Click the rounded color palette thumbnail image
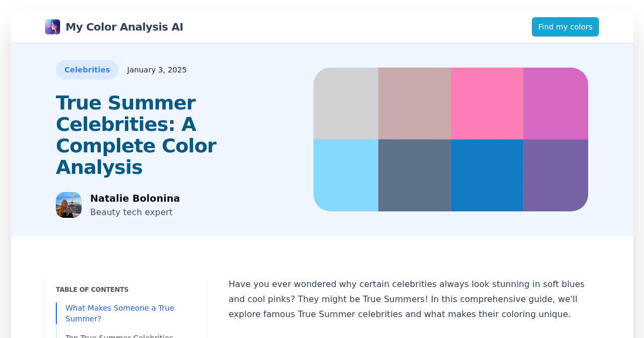This screenshot has height=338, width=644. [x=451, y=139]
